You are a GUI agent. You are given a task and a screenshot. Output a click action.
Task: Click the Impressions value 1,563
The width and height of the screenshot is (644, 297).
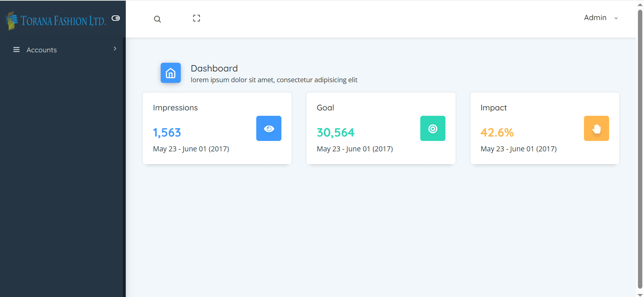point(167,133)
